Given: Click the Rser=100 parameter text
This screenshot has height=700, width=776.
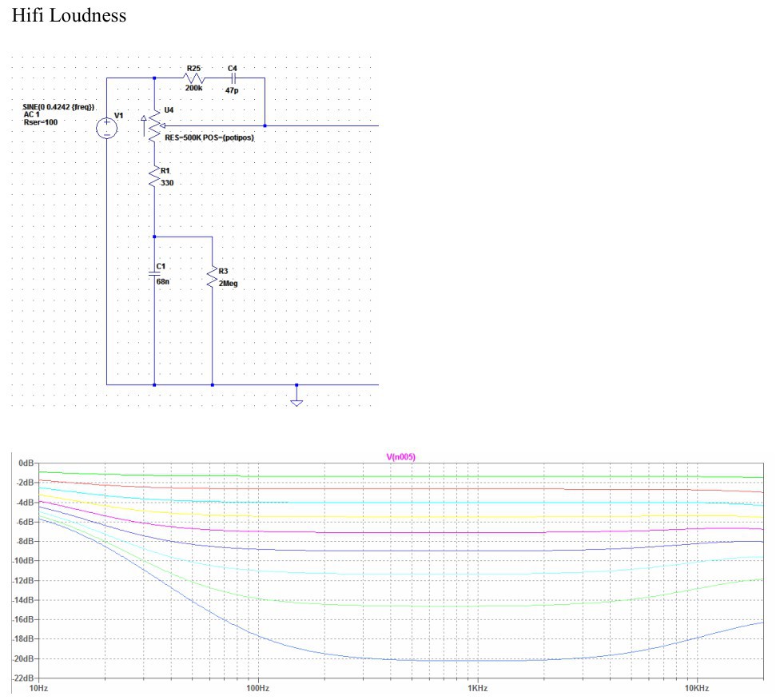Looking at the screenshot, I should [x=41, y=122].
